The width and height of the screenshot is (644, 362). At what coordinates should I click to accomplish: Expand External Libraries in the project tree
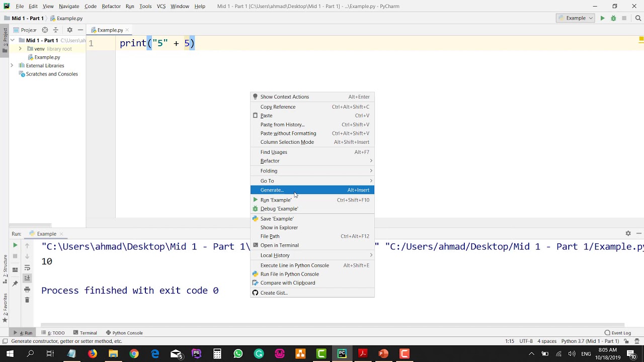click(12, 66)
